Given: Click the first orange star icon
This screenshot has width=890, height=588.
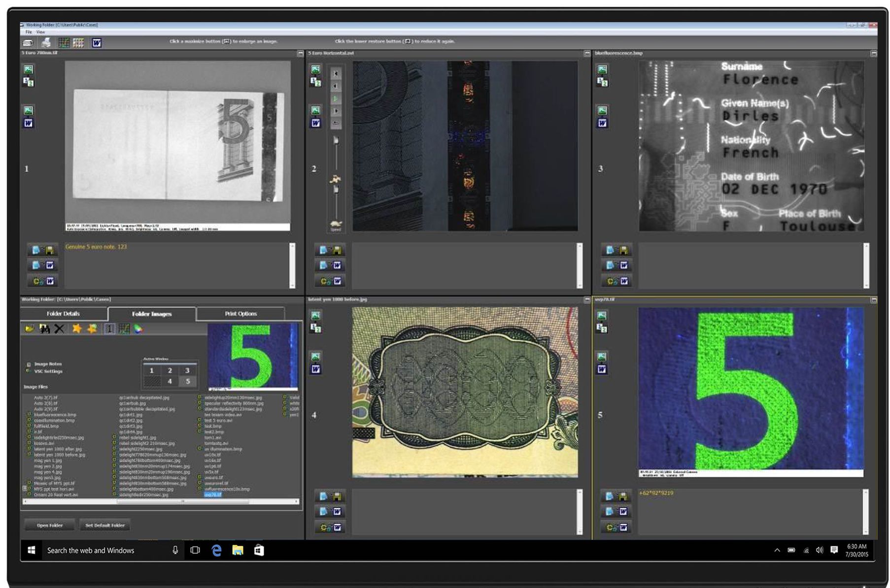Looking at the screenshot, I should click(x=76, y=328).
